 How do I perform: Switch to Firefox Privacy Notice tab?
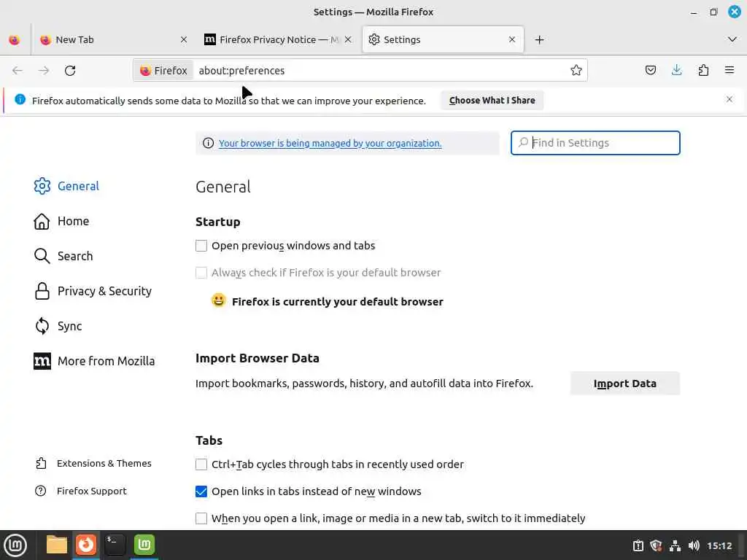279,39
